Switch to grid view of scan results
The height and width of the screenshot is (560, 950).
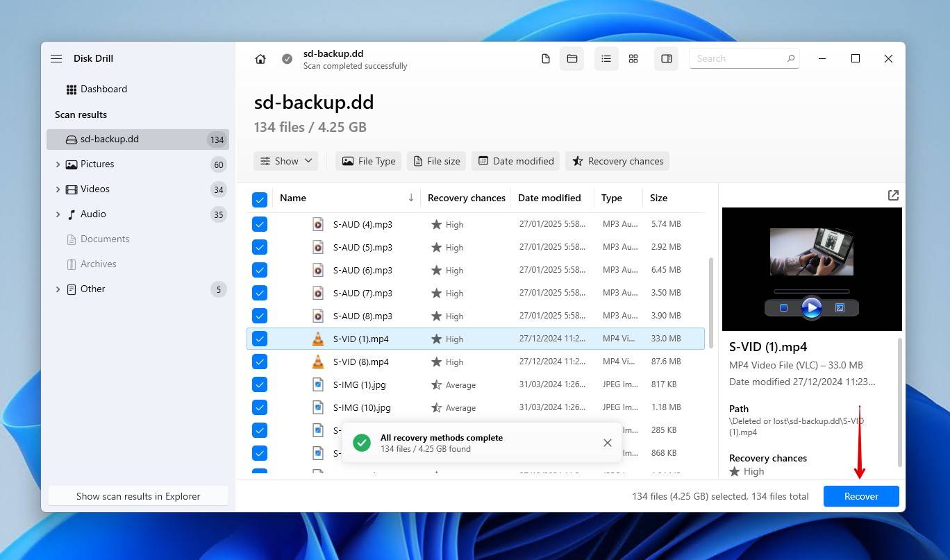(x=633, y=58)
